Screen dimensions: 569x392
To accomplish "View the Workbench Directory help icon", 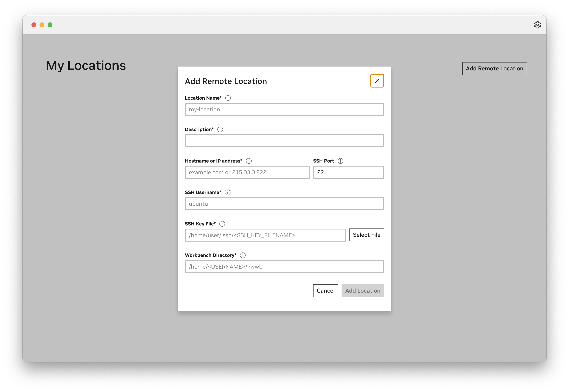I will 243,255.
